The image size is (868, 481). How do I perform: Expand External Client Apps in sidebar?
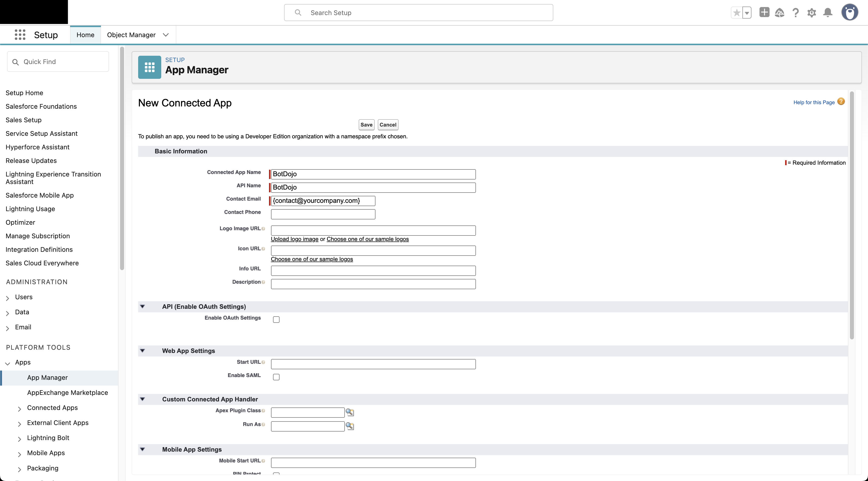20,424
